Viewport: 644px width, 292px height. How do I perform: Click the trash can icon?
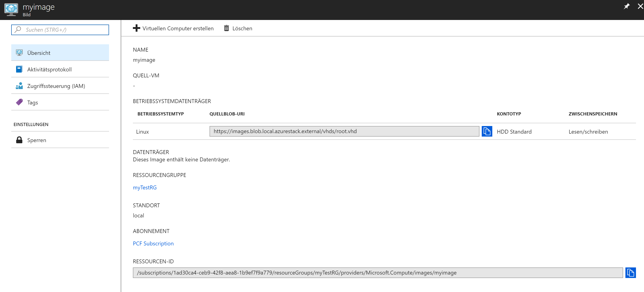coord(226,28)
